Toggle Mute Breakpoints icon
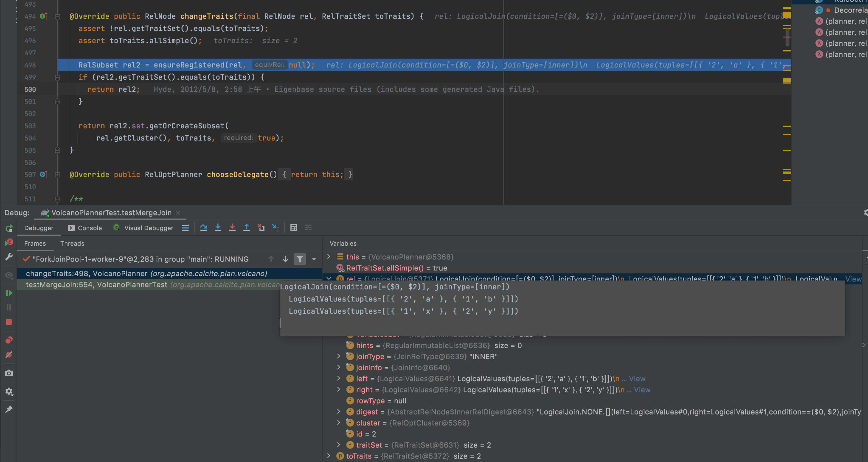This screenshot has width=868, height=462. [9, 355]
